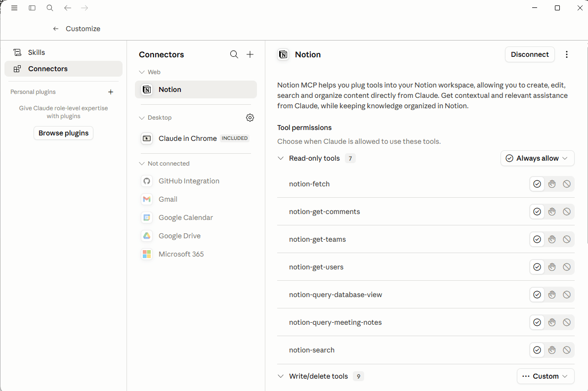Block notion-query-database-view tool
The width and height of the screenshot is (588, 391).
pos(567,295)
